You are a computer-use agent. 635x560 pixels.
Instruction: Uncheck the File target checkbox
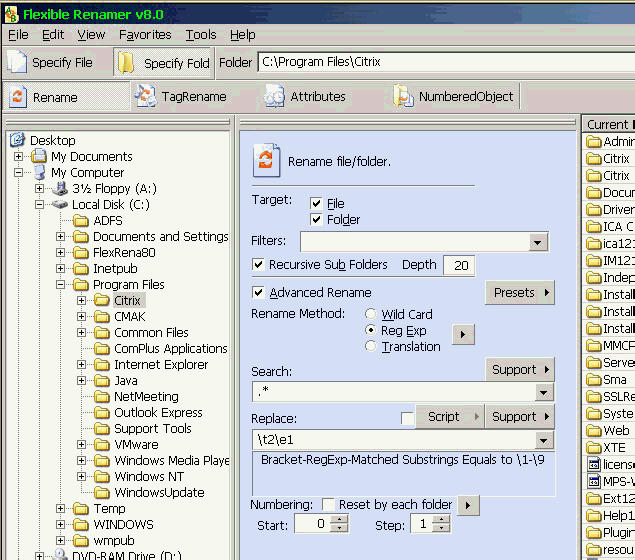point(316,203)
